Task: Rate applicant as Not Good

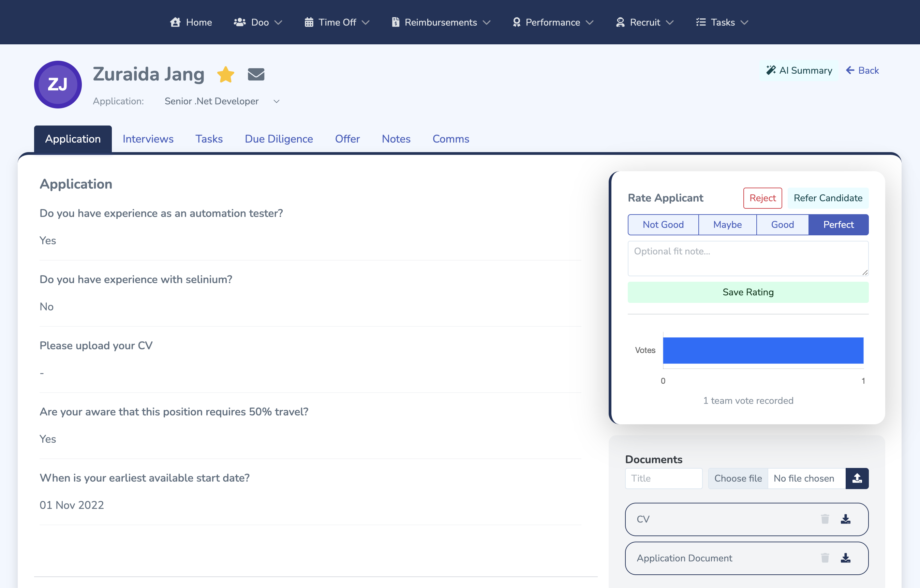Action: click(663, 225)
